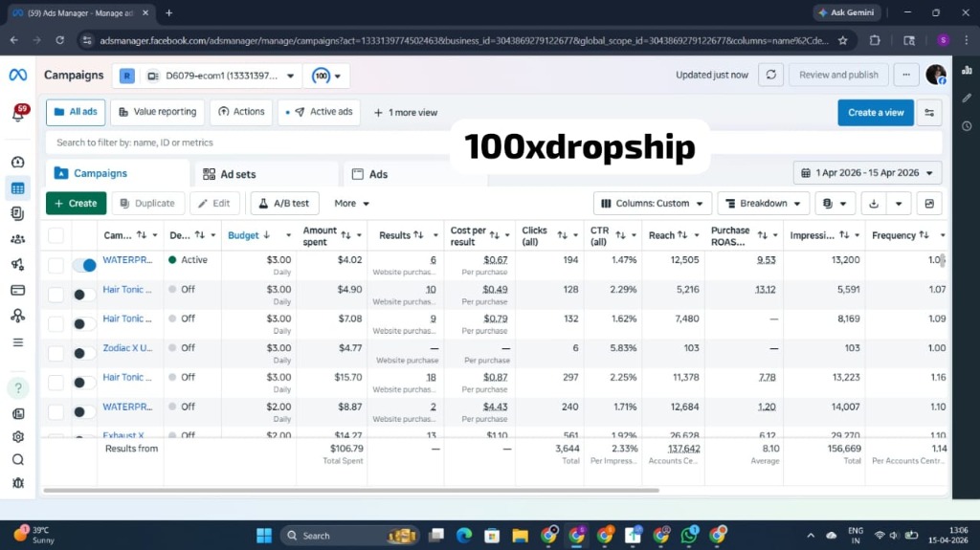Open the ad account D6079-ecom1 dropdown
Screen dimensions: 980x550
(207, 76)
